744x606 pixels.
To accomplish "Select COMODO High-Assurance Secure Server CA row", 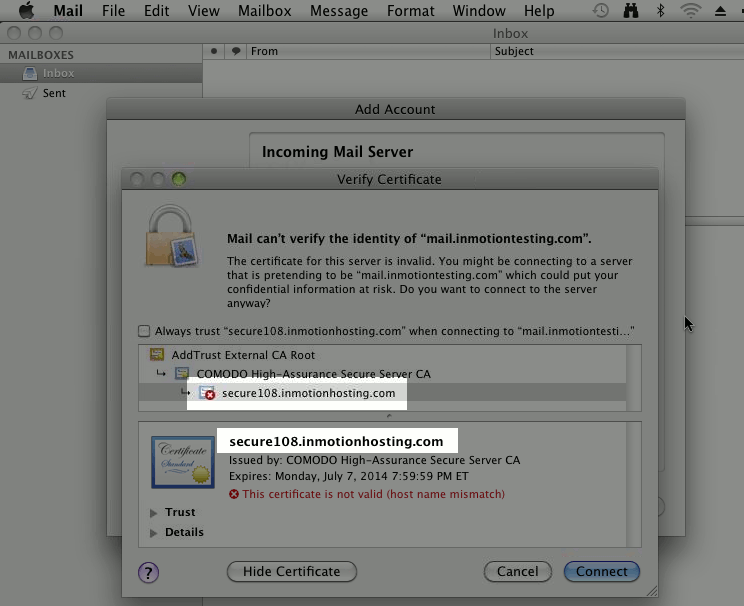I will (x=382, y=373).
